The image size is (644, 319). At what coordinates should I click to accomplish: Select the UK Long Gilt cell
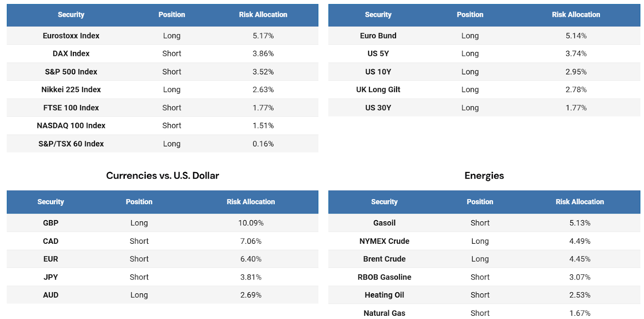pos(378,90)
